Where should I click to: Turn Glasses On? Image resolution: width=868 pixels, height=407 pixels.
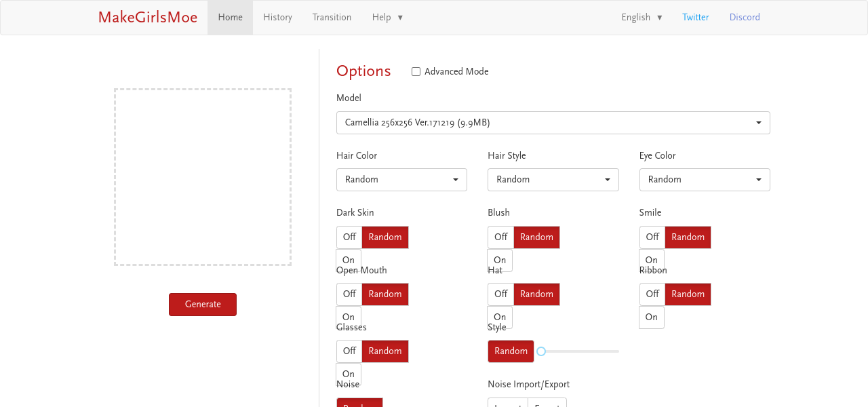(349, 374)
